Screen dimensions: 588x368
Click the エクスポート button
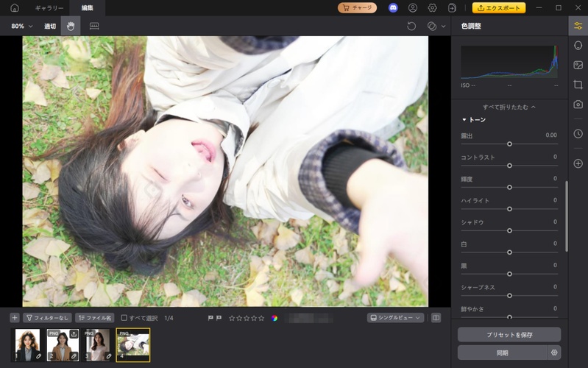(499, 8)
